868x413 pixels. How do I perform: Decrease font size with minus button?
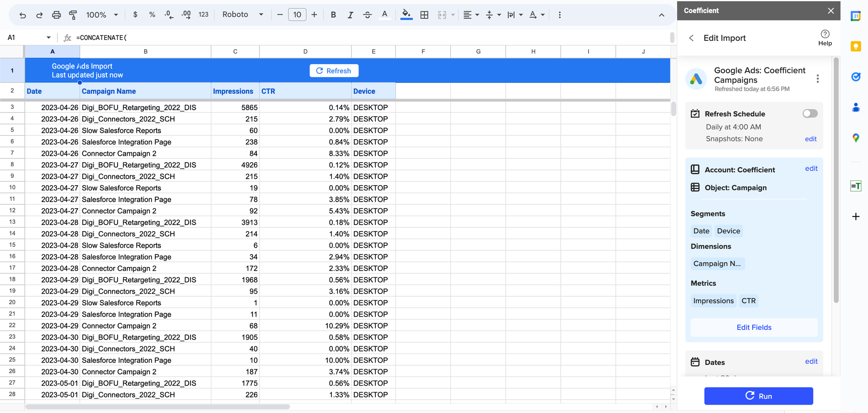pyautogui.click(x=280, y=15)
